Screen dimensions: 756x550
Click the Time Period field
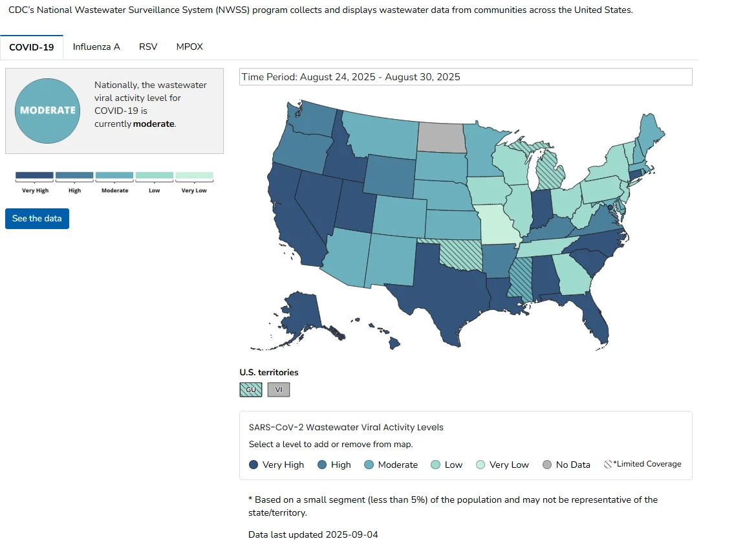coord(466,77)
